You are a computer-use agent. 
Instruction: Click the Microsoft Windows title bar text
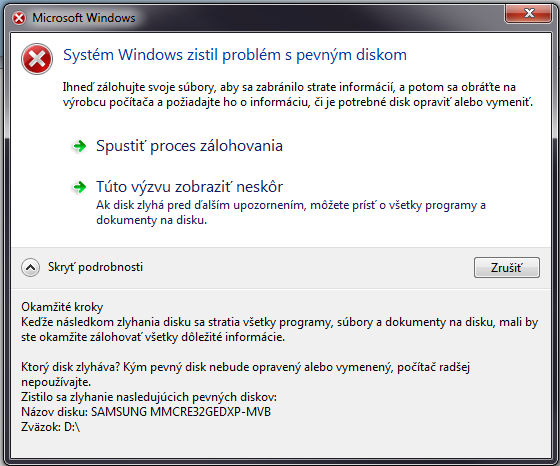(x=84, y=18)
